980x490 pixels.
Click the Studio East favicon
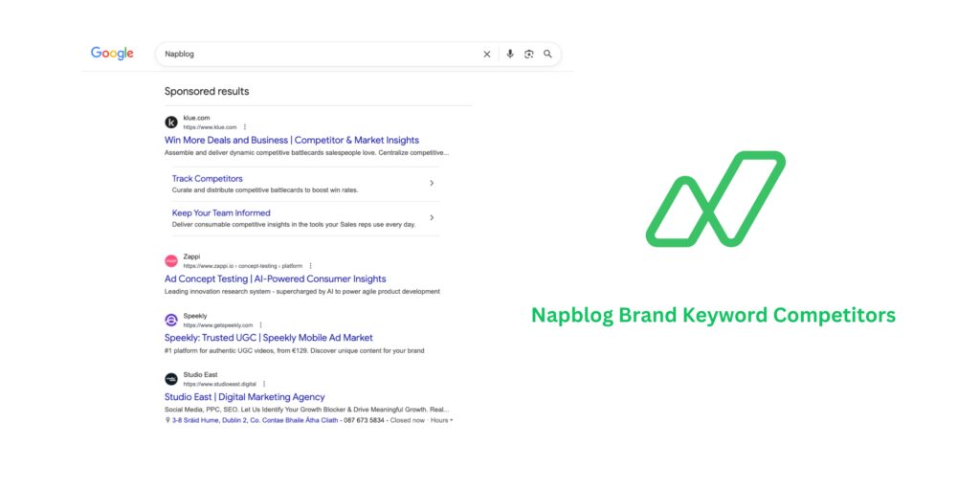click(171, 379)
